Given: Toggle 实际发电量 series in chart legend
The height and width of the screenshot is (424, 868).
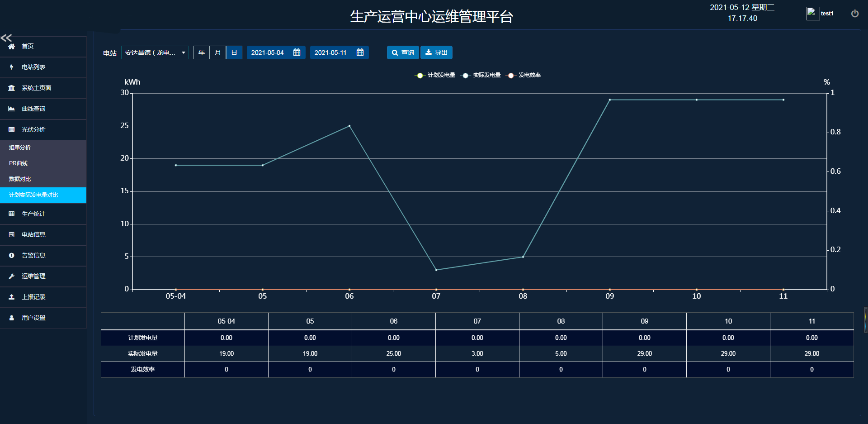Looking at the screenshot, I should pyautogui.click(x=481, y=75).
